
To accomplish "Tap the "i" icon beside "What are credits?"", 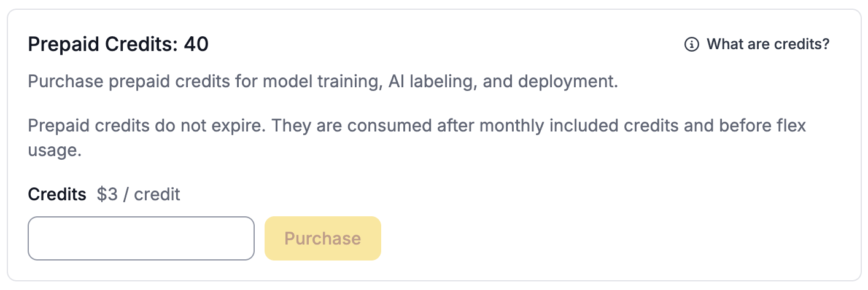I will (x=691, y=44).
